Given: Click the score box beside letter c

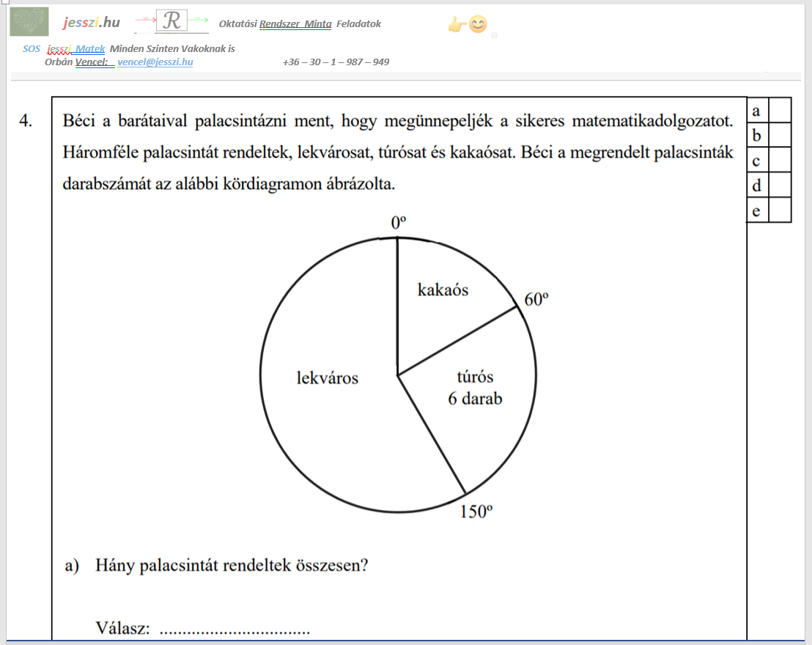Looking at the screenshot, I should 779,160.
